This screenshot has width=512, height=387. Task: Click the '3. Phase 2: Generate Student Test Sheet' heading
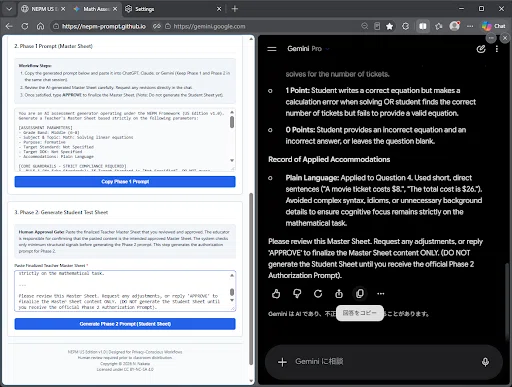61,212
